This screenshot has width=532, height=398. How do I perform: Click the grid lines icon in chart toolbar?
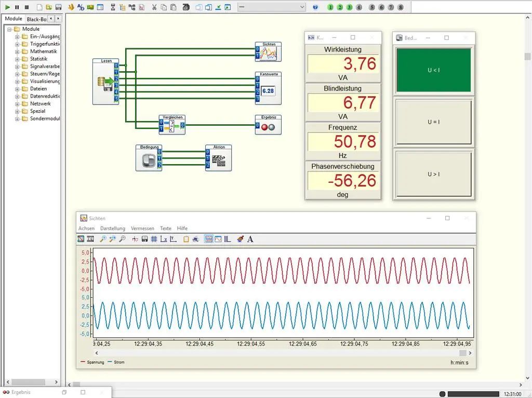click(154, 239)
